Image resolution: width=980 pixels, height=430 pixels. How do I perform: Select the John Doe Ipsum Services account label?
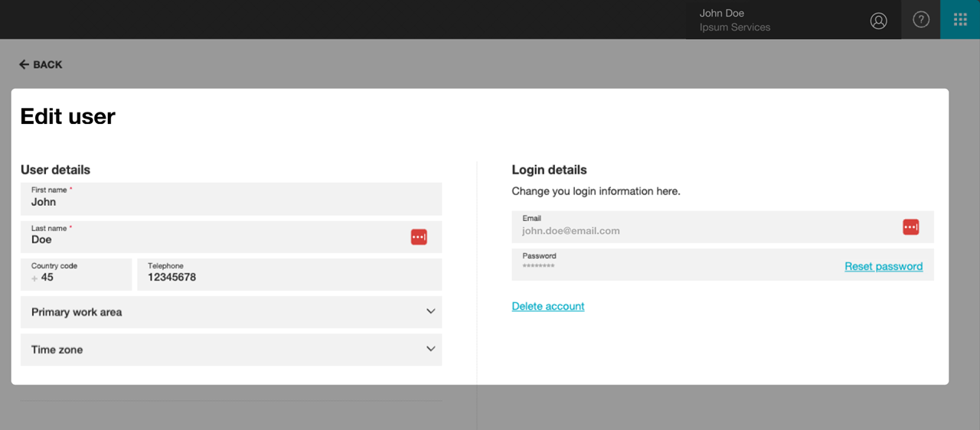(x=735, y=20)
